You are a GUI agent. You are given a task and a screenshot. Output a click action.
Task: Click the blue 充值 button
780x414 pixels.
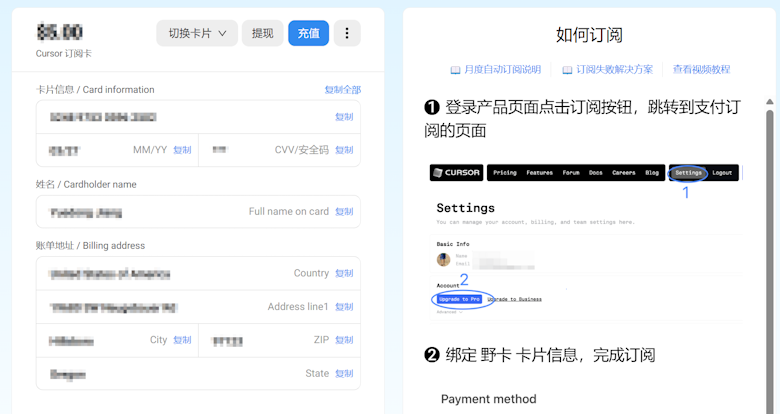(x=308, y=33)
